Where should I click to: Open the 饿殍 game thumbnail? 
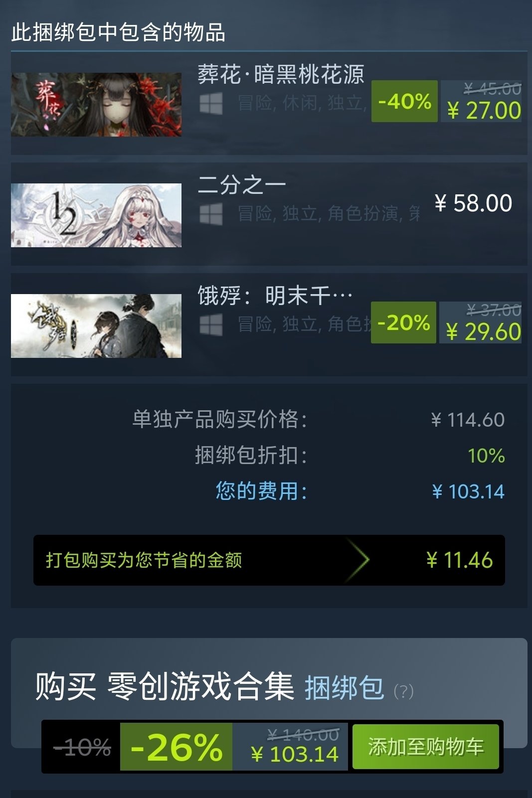[96, 326]
